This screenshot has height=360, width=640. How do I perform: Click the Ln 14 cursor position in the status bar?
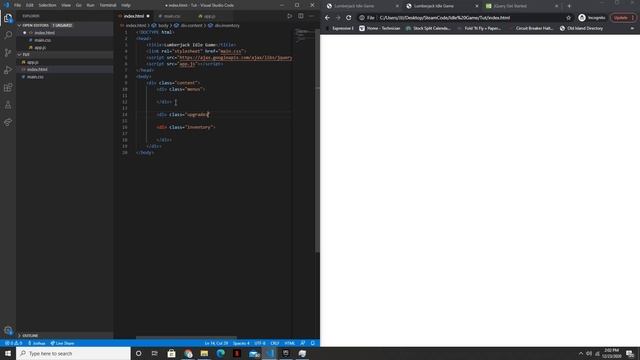point(216,343)
